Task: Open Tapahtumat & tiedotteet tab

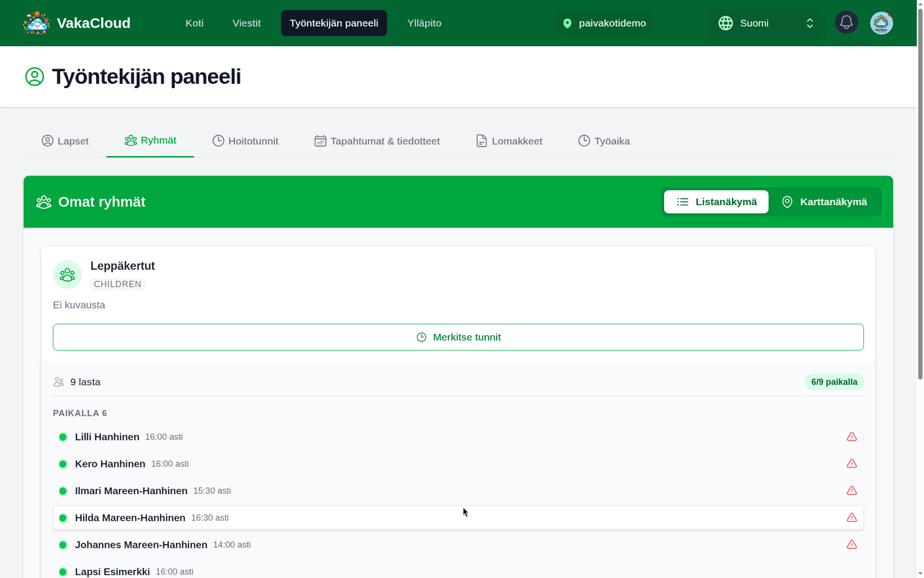Action: pos(377,141)
